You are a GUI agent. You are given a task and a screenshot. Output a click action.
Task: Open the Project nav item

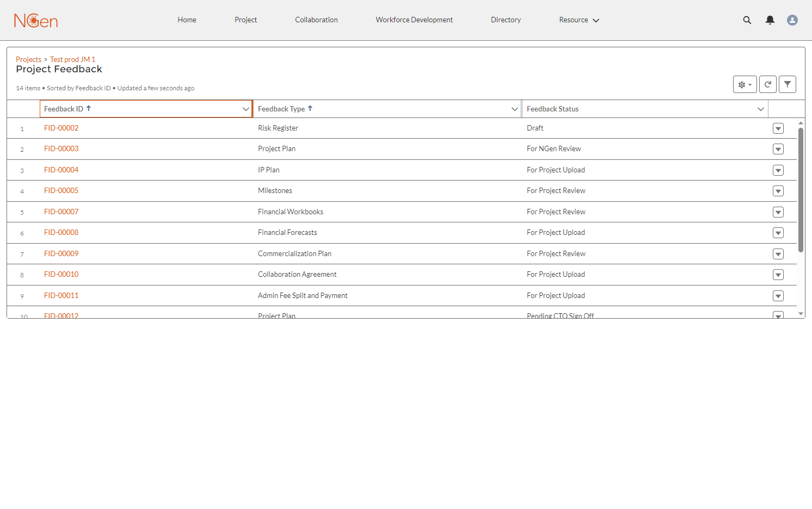click(x=245, y=20)
